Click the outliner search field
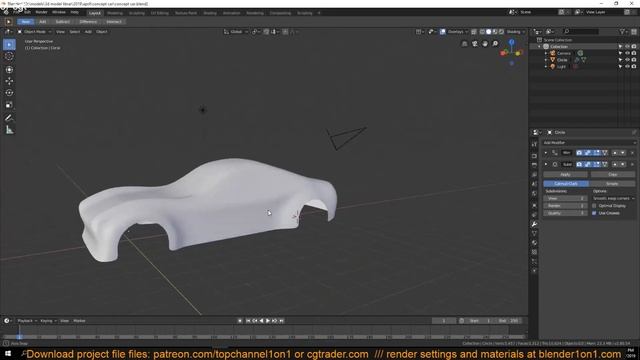This screenshot has width=640, height=360. 581,31
